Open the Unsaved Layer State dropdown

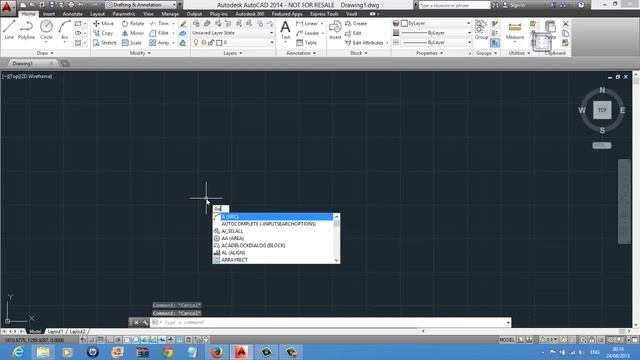[233, 33]
